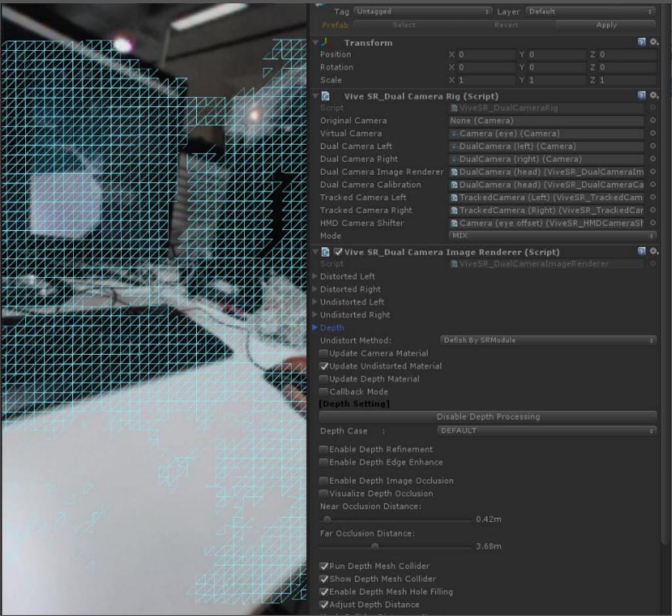Open the Transform component gear menu

coord(654,43)
